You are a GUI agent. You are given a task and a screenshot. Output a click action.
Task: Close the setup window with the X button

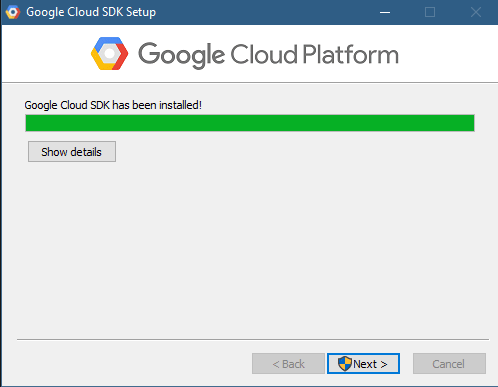476,12
